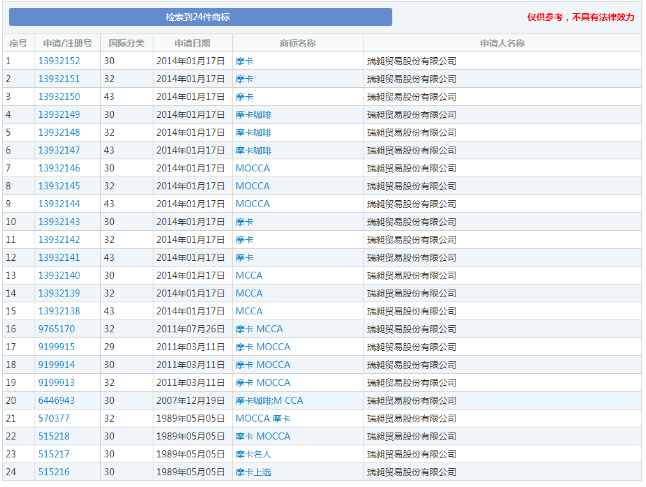Click trademark name 摩卡咖啡 in row 4
Screen dimensions: 646x487
[x=253, y=115]
